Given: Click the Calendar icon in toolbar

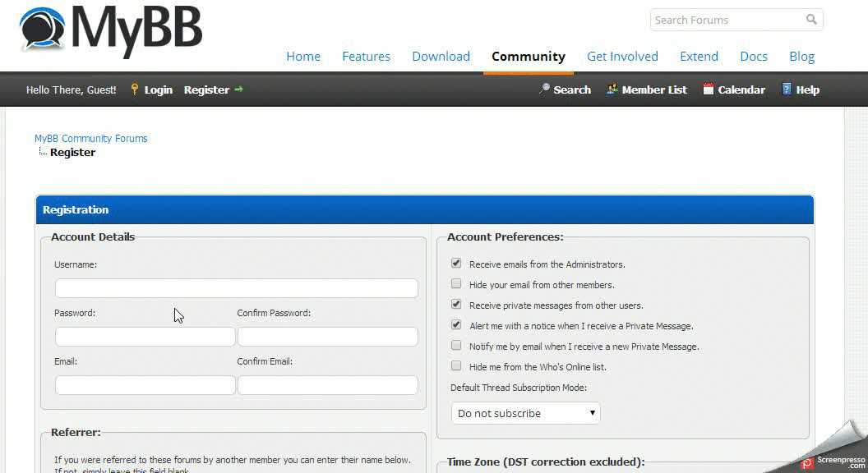Looking at the screenshot, I should point(708,89).
